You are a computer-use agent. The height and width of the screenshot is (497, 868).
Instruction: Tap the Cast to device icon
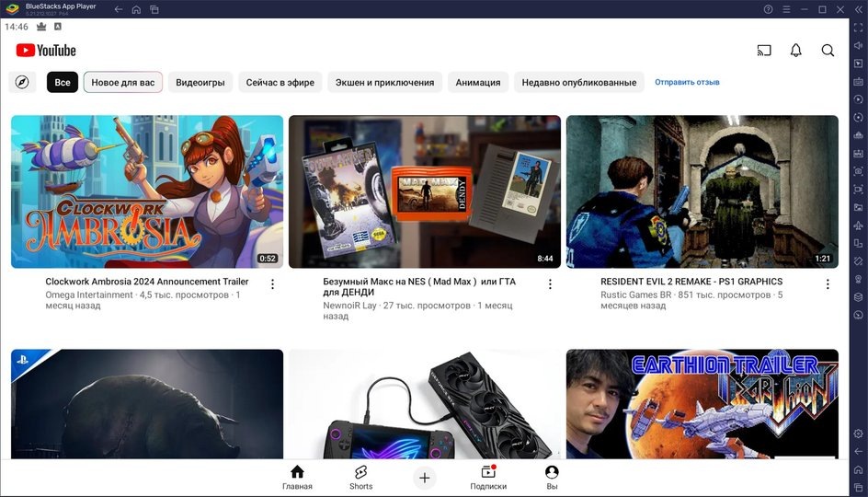click(x=764, y=51)
